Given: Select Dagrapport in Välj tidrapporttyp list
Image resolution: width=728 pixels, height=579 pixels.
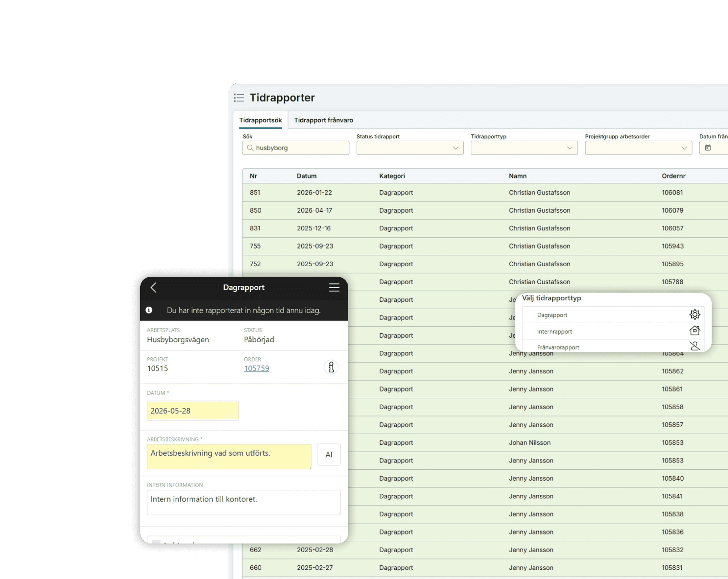Looking at the screenshot, I should click(x=614, y=315).
